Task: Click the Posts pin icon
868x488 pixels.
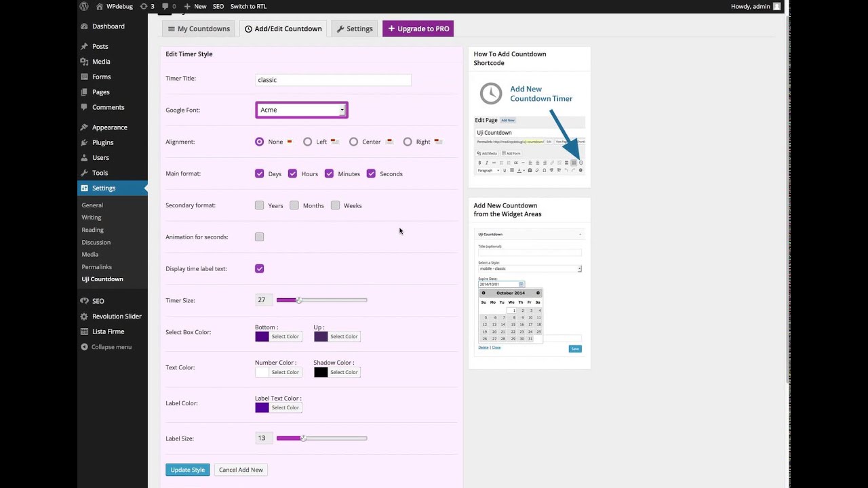Action: coord(84,46)
